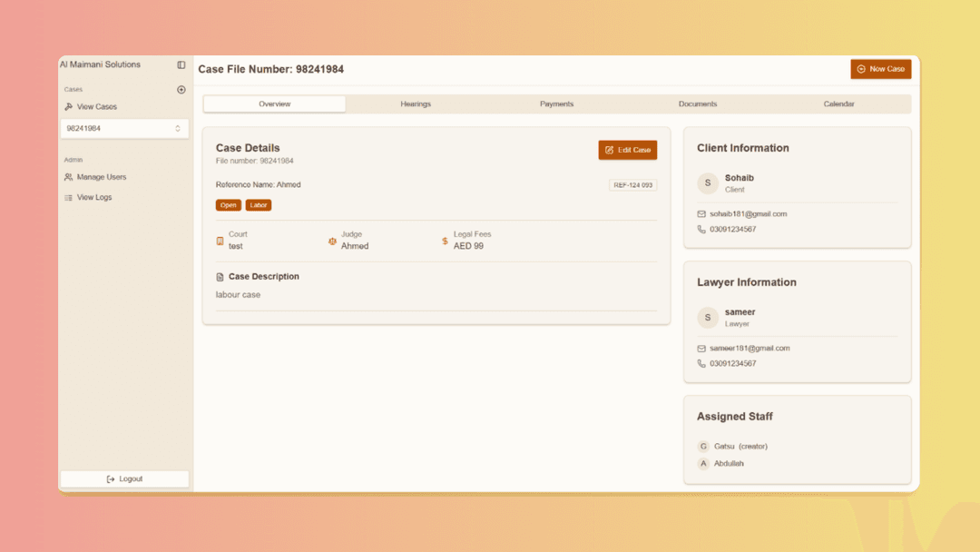The image size is (980, 552).
Task: Toggle the Labor case type badge
Action: (x=258, y=204)
